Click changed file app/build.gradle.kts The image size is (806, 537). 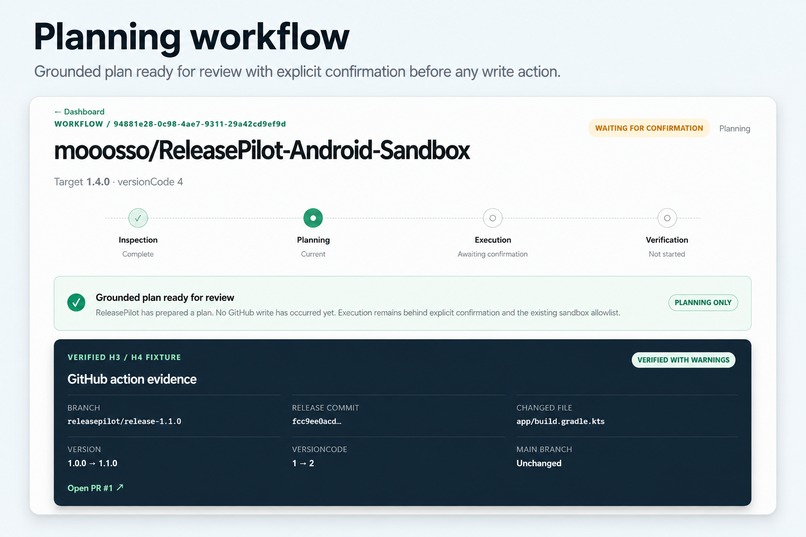tap(560, 421)
